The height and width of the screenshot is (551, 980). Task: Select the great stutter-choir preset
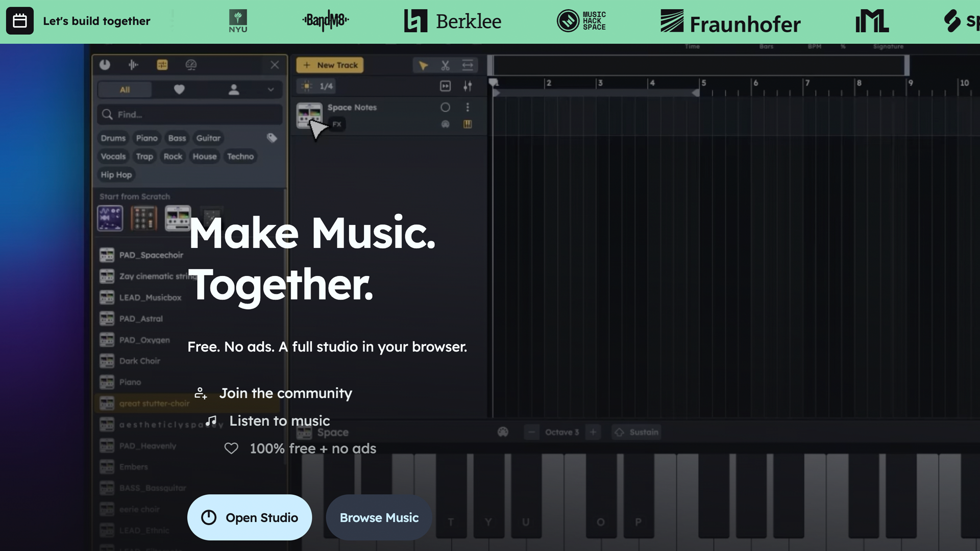click(x=187, y=403)
